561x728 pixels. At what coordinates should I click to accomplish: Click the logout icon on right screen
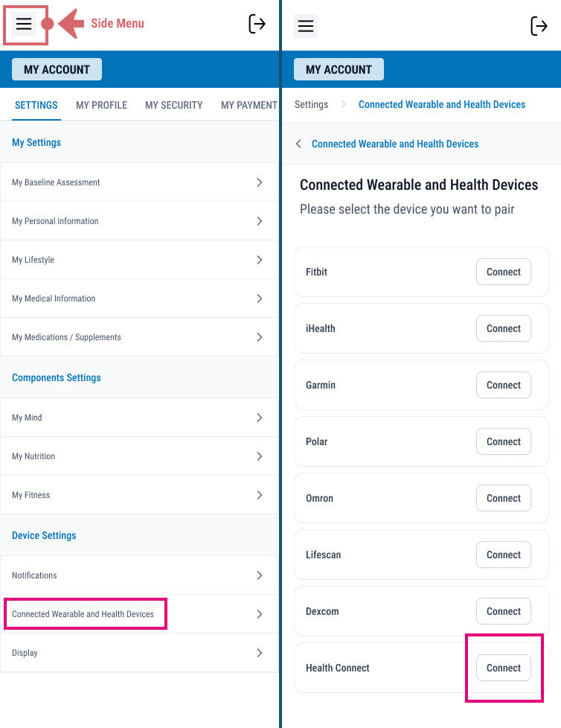click(x=539, y=26)
